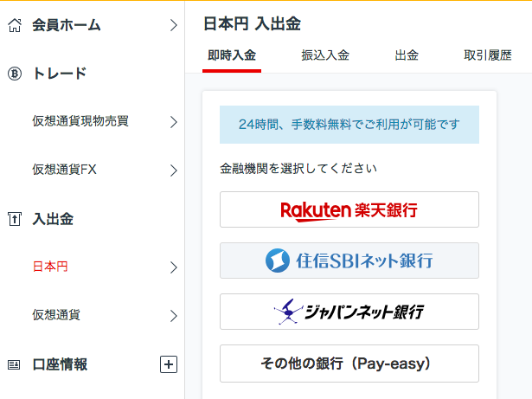Click the chevron next to 仮想通貨現物売買

pyautogui.click(x=174, y=122)
